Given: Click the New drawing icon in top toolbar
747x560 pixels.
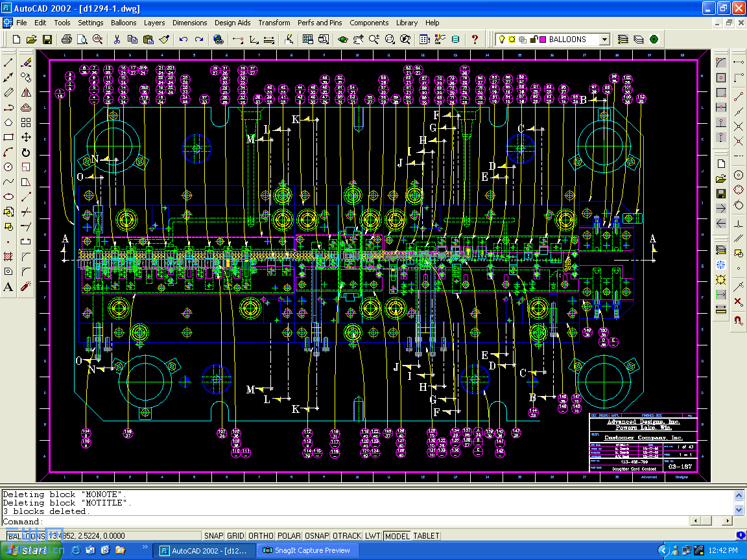Looking at the screenshot, I should [16, 39].
